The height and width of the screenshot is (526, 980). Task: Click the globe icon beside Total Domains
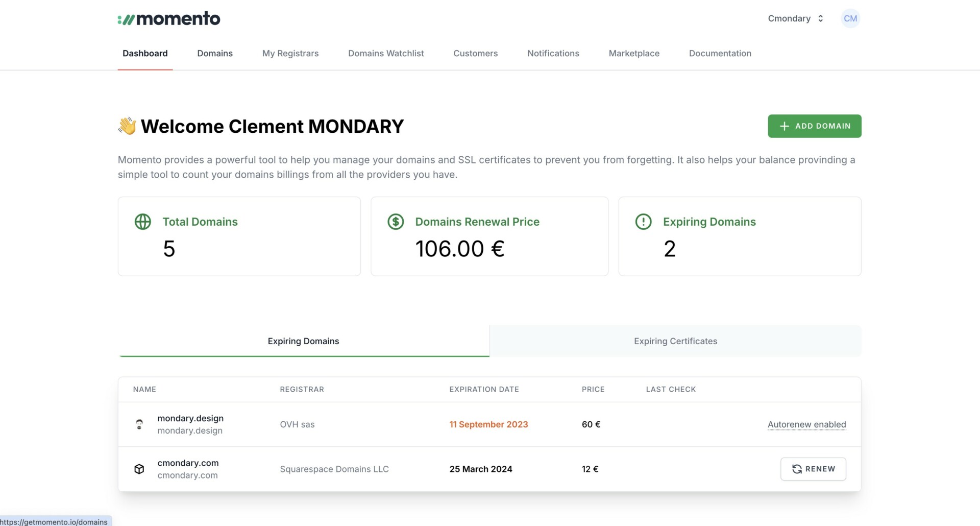[143, 222]
